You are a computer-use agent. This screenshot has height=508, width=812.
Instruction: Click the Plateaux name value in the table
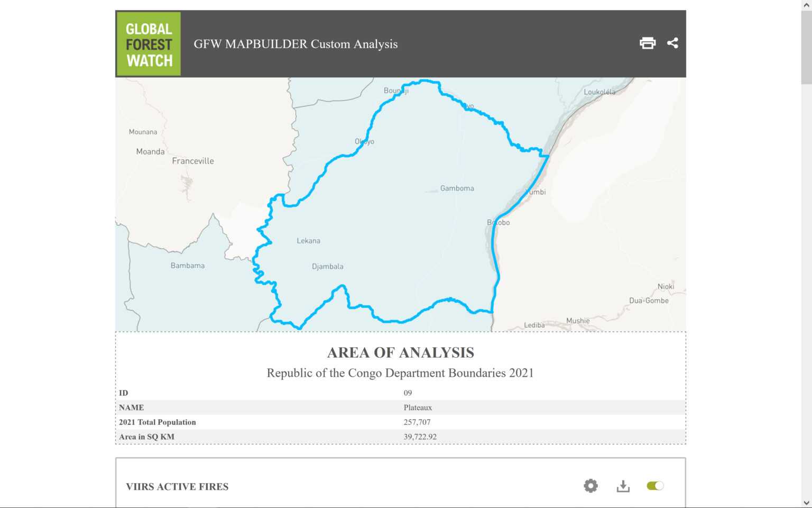(x=418, y=407)
